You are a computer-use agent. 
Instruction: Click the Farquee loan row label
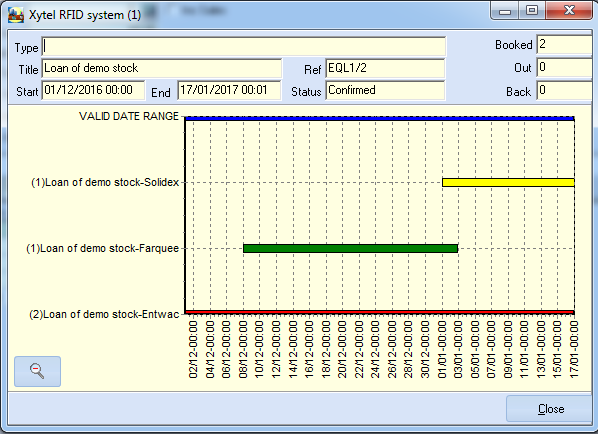pos(102,249)
